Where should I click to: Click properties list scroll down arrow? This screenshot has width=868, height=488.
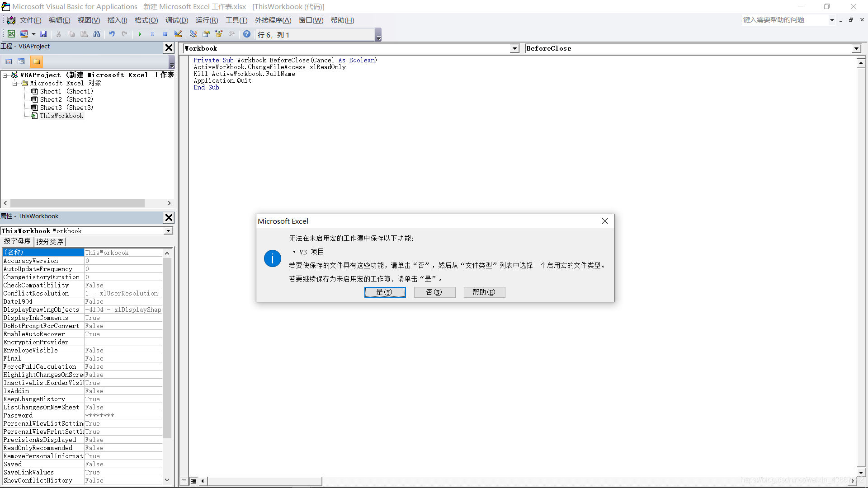[167, 480]
